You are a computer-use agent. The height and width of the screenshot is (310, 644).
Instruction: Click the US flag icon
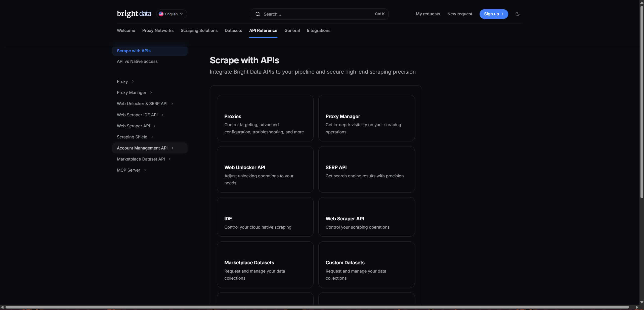pos(161,14)
